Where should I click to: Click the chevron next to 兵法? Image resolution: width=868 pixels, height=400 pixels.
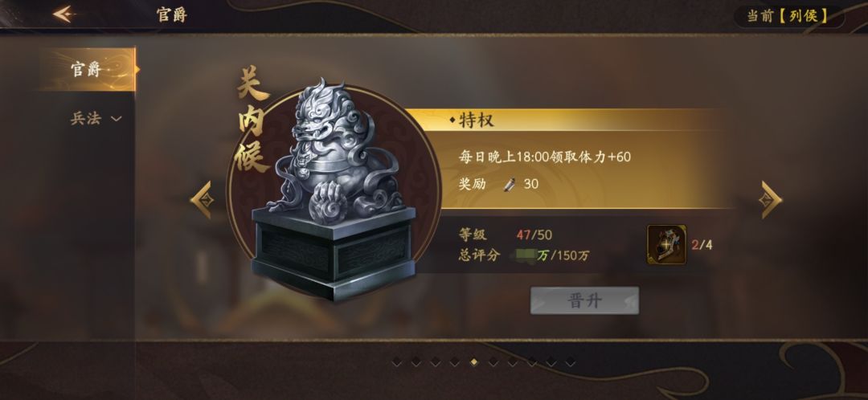pos(117,118)
